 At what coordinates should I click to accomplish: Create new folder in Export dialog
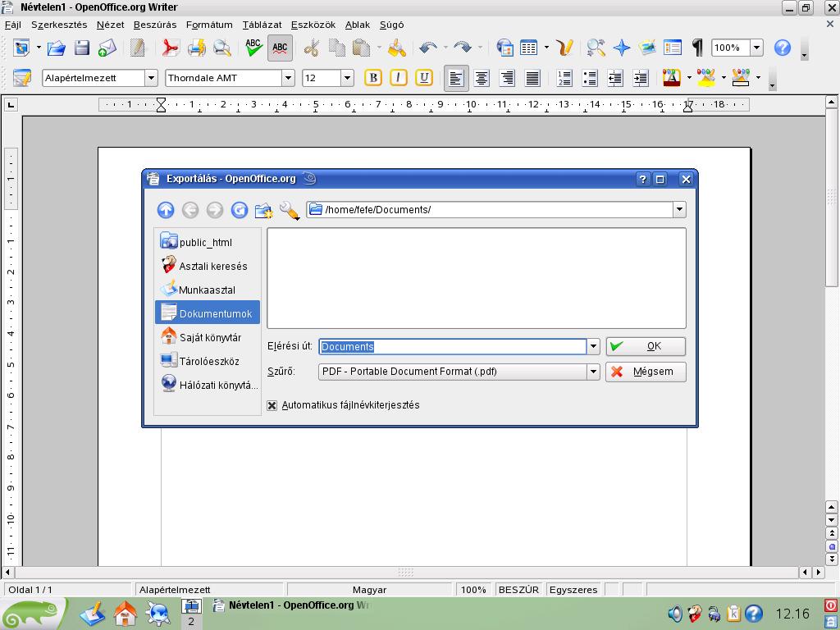[264, 211]
